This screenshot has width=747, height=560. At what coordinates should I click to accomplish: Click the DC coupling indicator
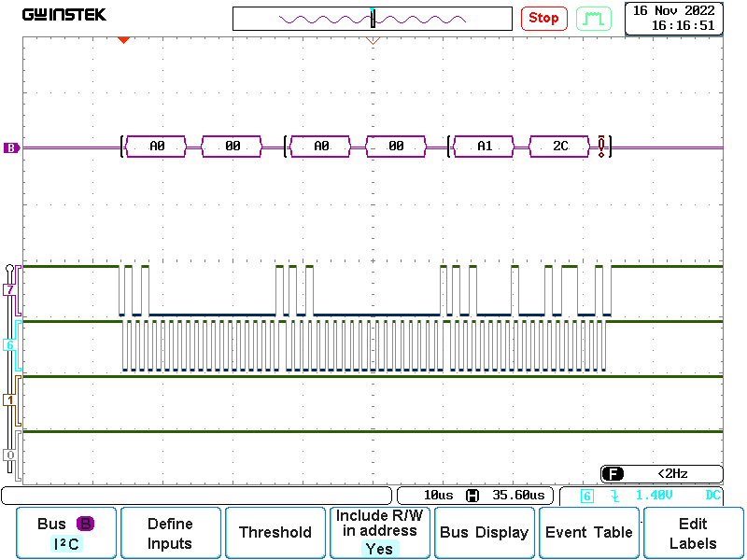coord(712,496)
